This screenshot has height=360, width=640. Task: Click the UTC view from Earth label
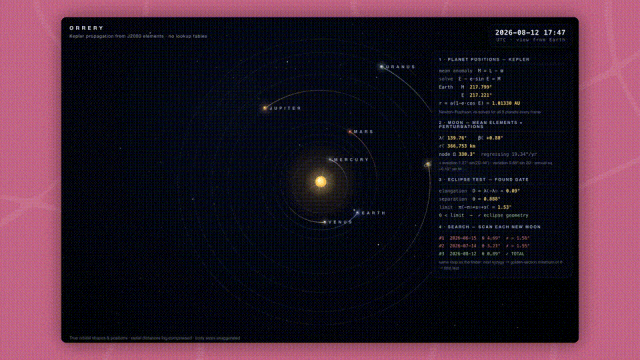pos(531,40)
